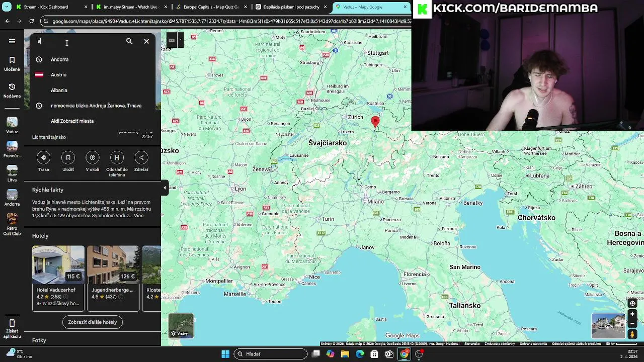Open Jugendherberge hotel card

(x=113, y=278)
